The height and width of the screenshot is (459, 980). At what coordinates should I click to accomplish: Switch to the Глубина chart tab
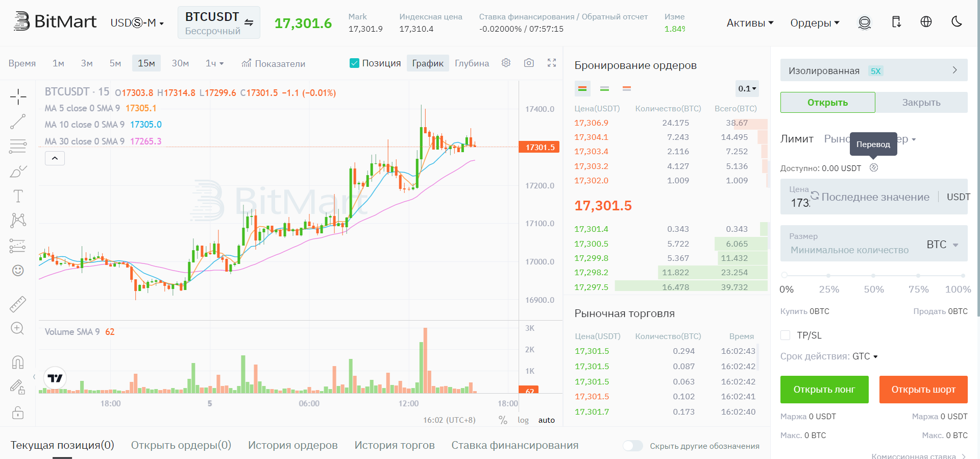tap(472, 63)
